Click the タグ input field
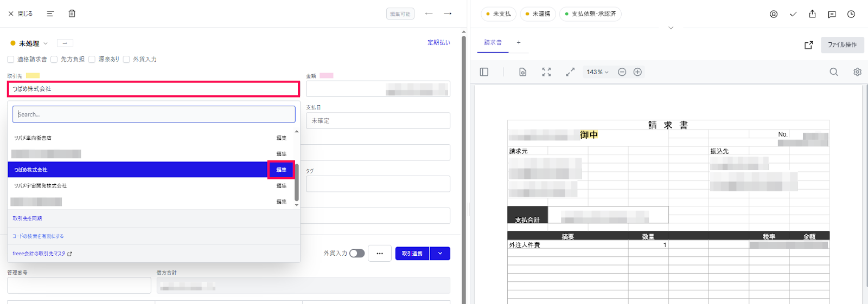The height and width of the screenshot is (304, 868). pos(378,184)
